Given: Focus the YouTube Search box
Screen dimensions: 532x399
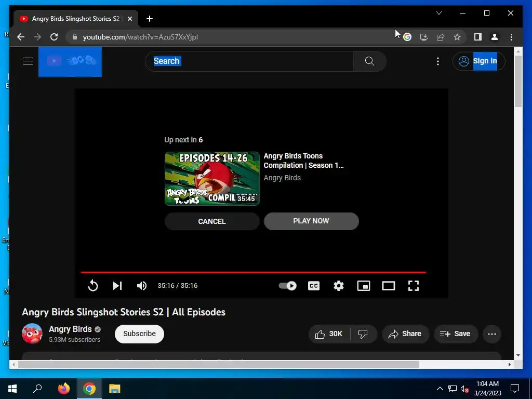Looking at the screenshot, I should [249, 61].
